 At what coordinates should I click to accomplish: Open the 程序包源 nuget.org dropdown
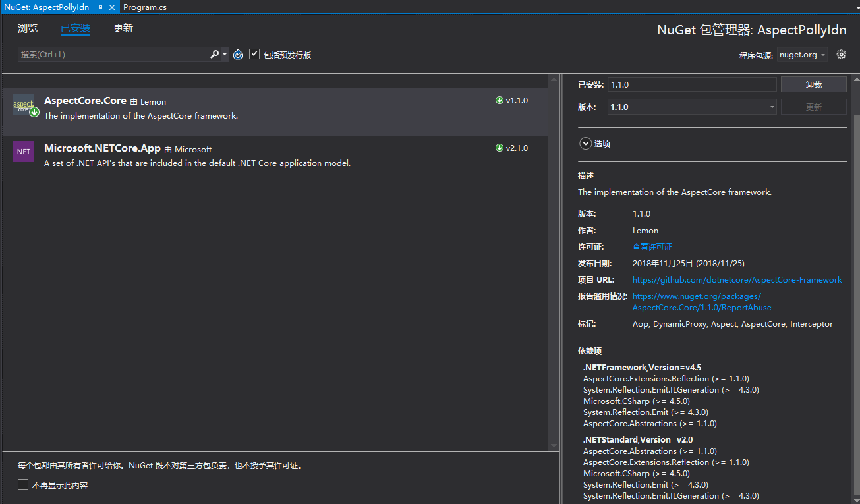(x=802, y=55)
